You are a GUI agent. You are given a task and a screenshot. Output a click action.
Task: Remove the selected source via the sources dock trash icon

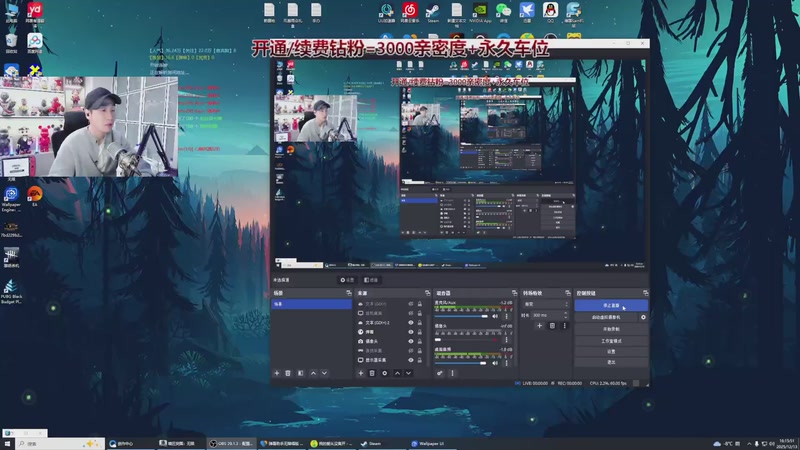(x=372, y=373)
